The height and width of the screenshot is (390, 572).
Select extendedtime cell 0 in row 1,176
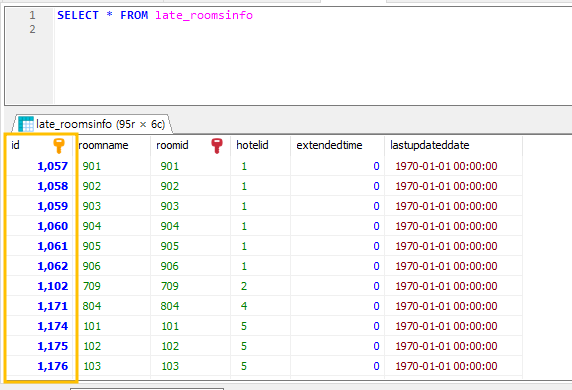point(337,366)
